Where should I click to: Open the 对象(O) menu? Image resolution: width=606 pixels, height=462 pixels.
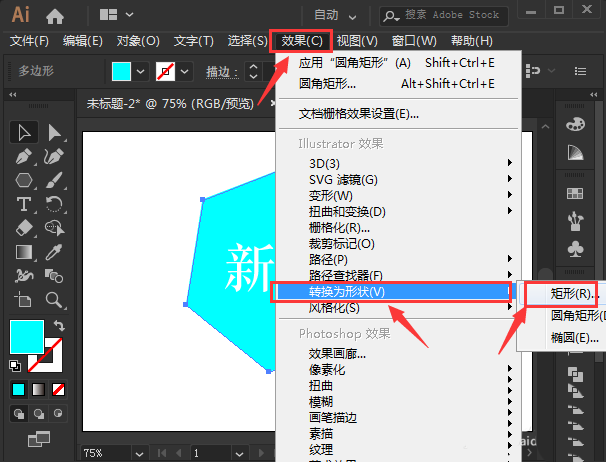[138, 41]
